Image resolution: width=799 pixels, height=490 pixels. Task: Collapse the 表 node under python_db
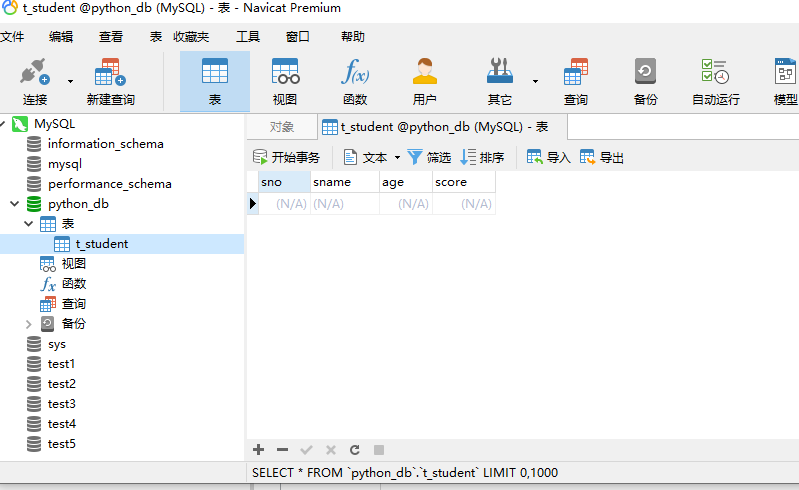click(29, 224)
